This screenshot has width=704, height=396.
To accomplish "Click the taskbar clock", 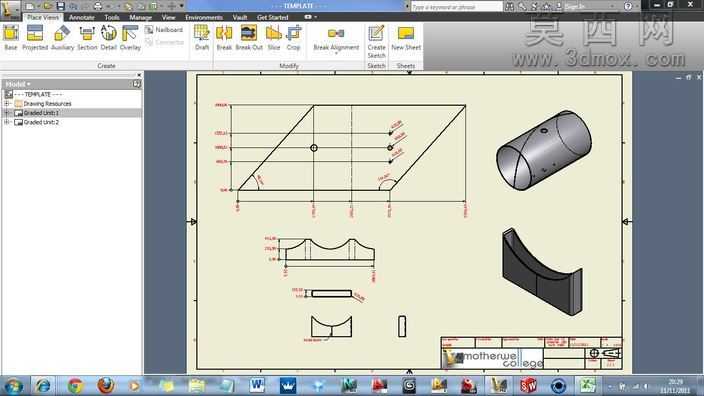I will pos(675,386).
